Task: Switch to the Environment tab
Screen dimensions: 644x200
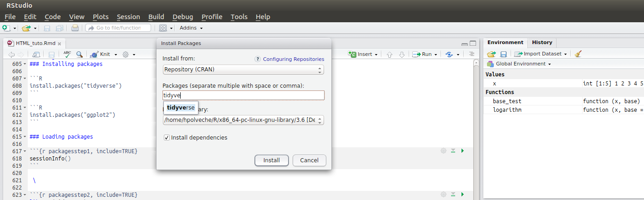Action: tap(505, 42)
